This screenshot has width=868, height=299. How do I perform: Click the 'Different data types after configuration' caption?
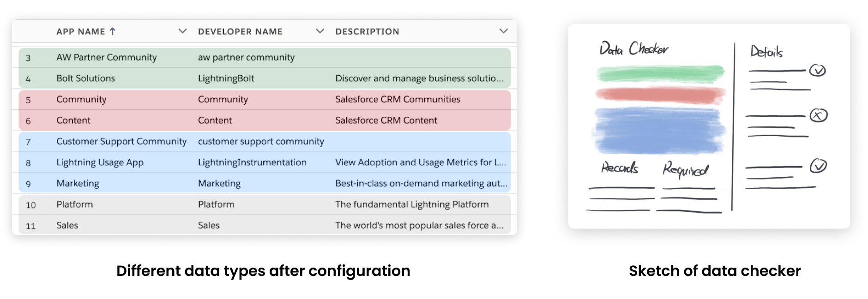(x=263, y=271)
